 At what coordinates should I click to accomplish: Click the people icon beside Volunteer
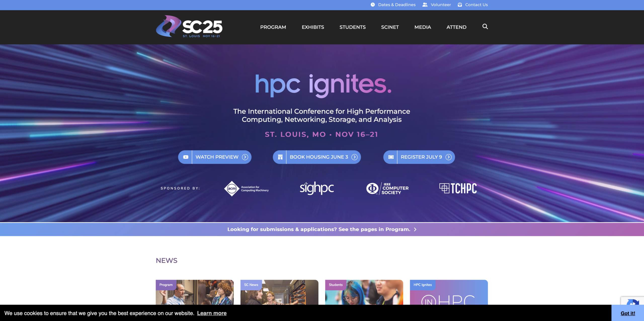(424, 5)
